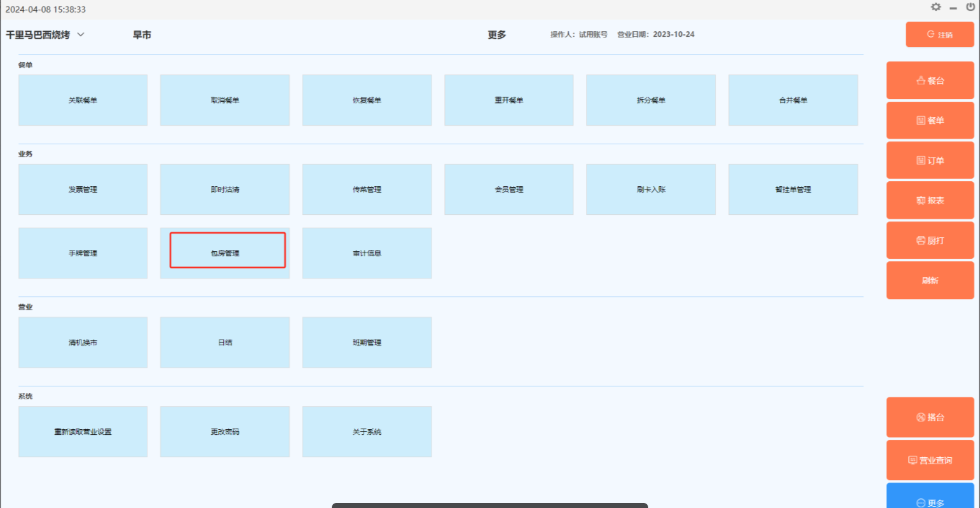Screen dimensions: 980x508
Task: Open the 报表 reports panel
Action: pyautogui.click(x=930, y=200)
